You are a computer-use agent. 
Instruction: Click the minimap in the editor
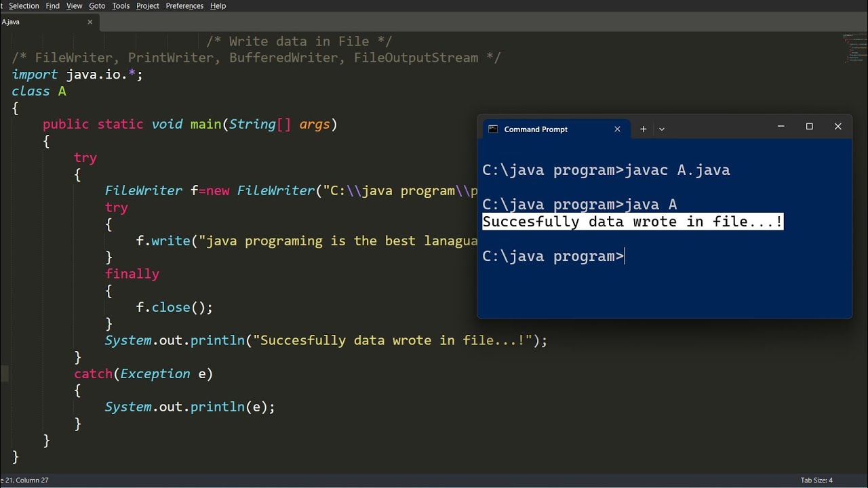pos(854,47)
